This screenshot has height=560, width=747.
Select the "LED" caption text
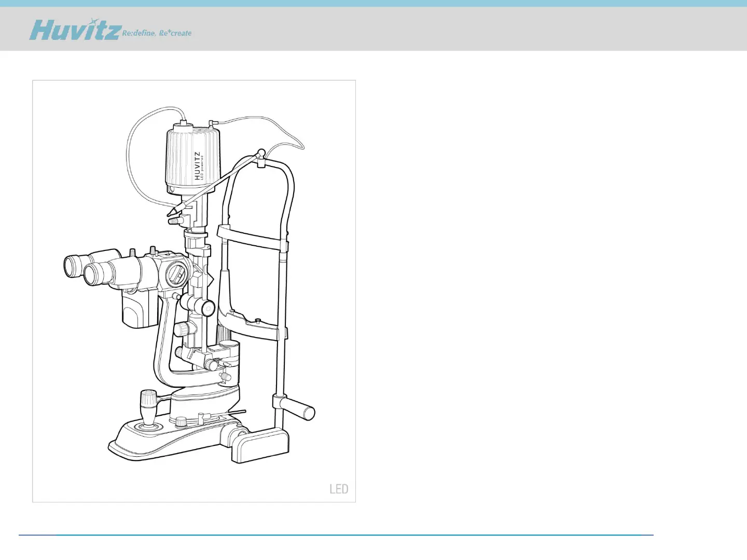(x=339, y=489)
